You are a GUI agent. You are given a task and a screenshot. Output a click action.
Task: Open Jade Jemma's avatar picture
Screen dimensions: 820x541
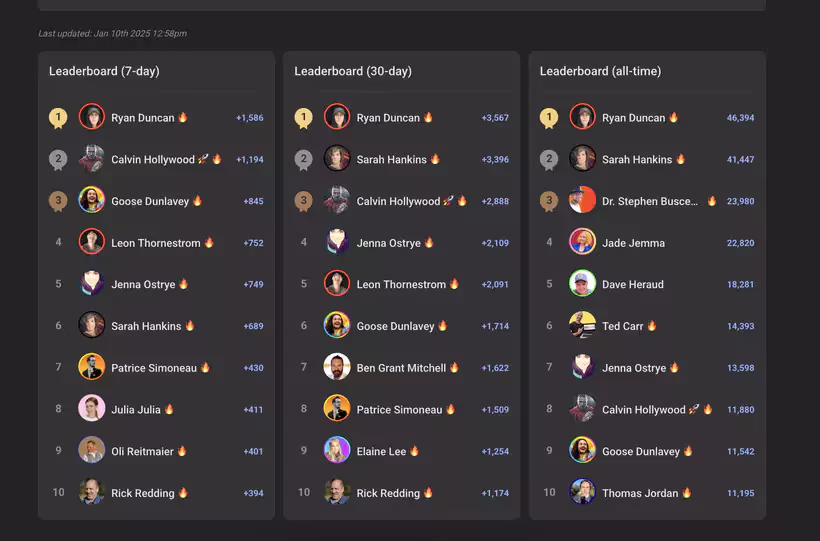[x=582, y=242]
